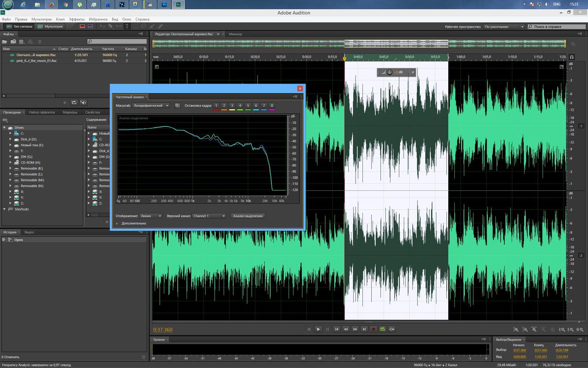
Task: Click the copy graph data icon
Action: [178, 105]
